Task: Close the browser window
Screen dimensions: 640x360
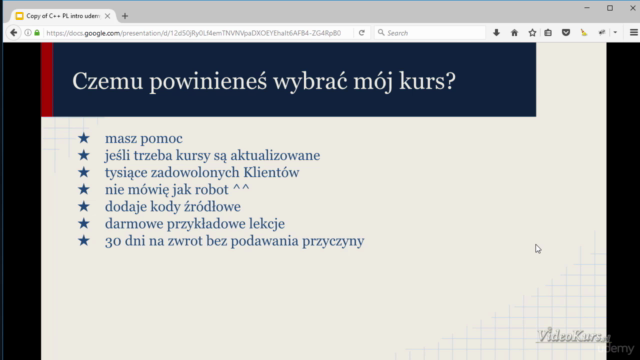Action: 633,8
